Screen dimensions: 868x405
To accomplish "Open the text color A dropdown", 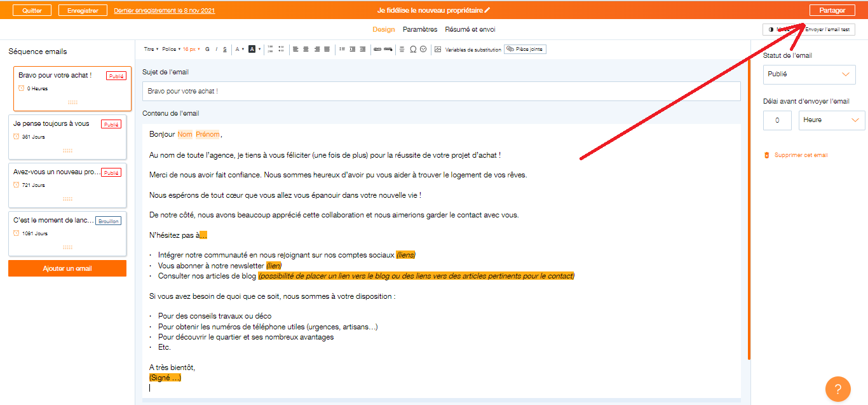I will coord(239,49).
